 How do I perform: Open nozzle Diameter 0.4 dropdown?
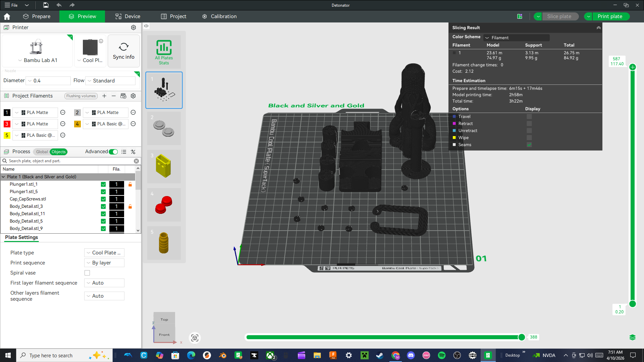coord(49,81)
